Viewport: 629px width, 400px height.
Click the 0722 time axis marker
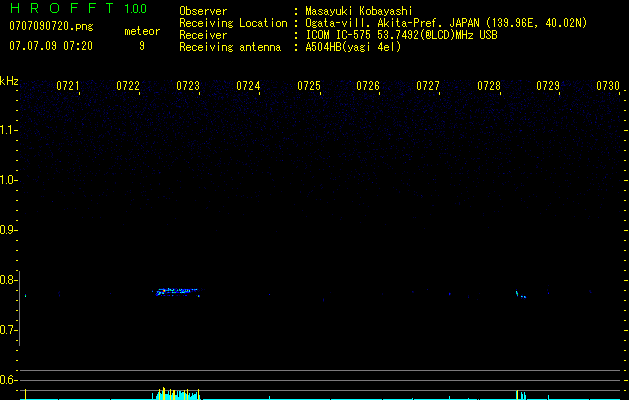pyautogui.click(x=128, y=86)
